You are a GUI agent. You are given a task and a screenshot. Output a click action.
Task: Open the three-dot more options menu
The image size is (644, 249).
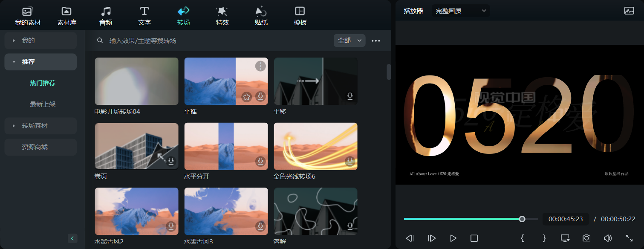(x=375, y=41)
